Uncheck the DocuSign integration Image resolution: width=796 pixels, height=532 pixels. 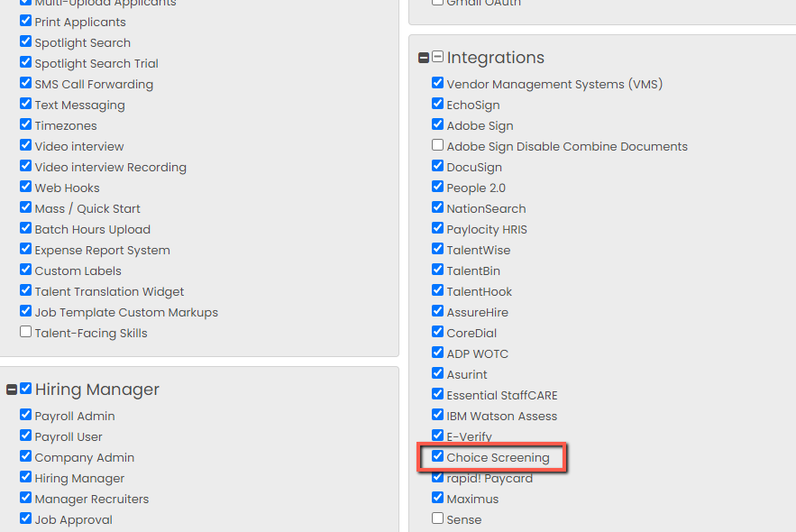(x=437, y=166)
